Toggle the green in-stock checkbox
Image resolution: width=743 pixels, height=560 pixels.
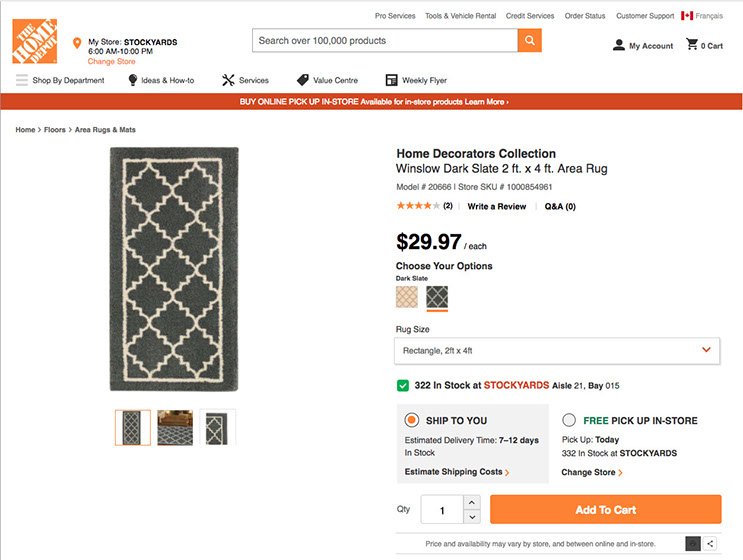point(402,385)
